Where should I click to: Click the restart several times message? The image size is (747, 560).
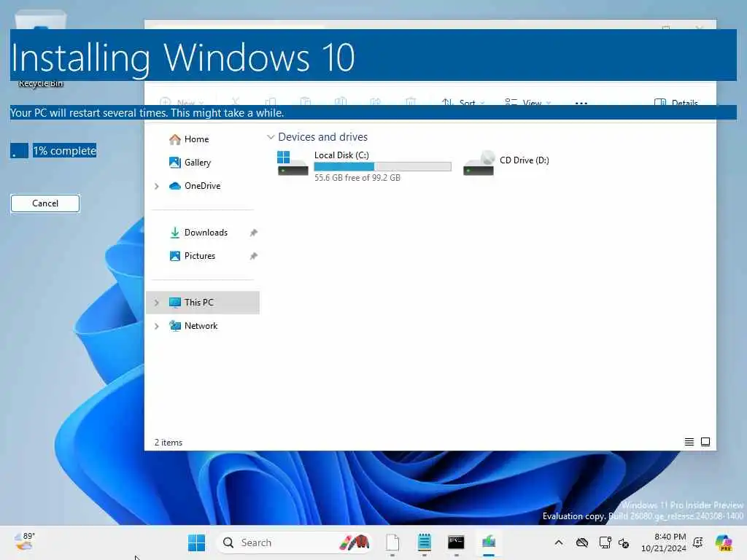point(147,113)
